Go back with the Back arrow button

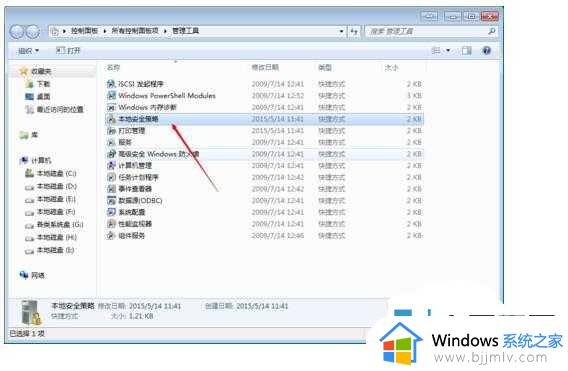[17, 32]
